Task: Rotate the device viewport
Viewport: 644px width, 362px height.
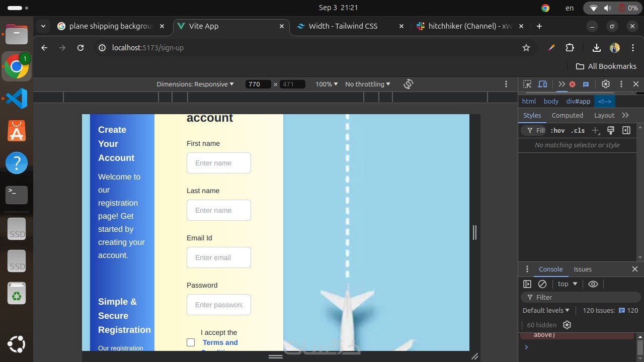Action: point(408,84)
